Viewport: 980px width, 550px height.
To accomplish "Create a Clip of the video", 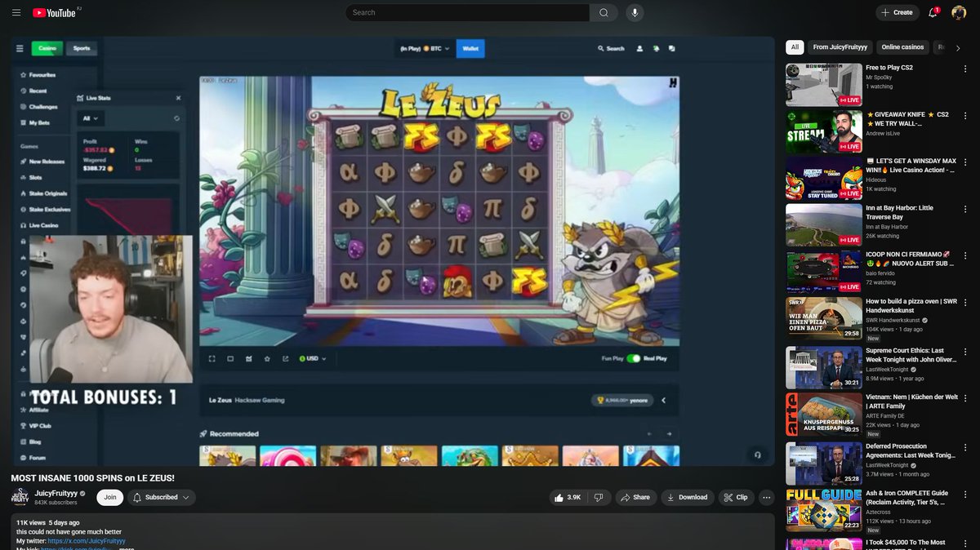I will (x=736, y=497).
